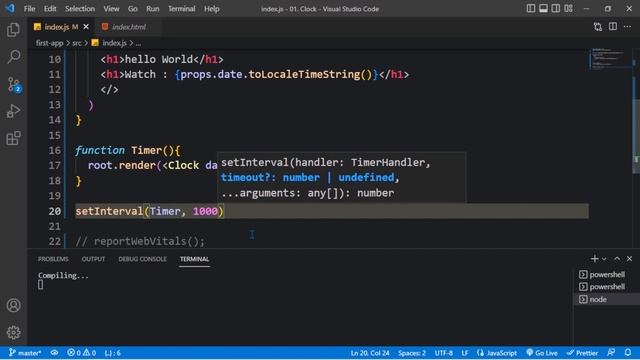Create a new terminal with plus icon
The image size is (640, 360).
point(594,259)
